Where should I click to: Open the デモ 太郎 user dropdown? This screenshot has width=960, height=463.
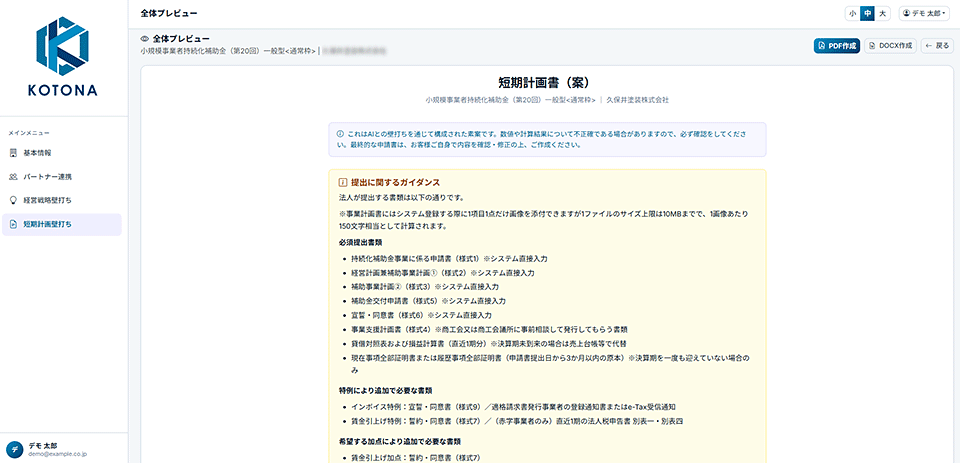tap(924, 13)
